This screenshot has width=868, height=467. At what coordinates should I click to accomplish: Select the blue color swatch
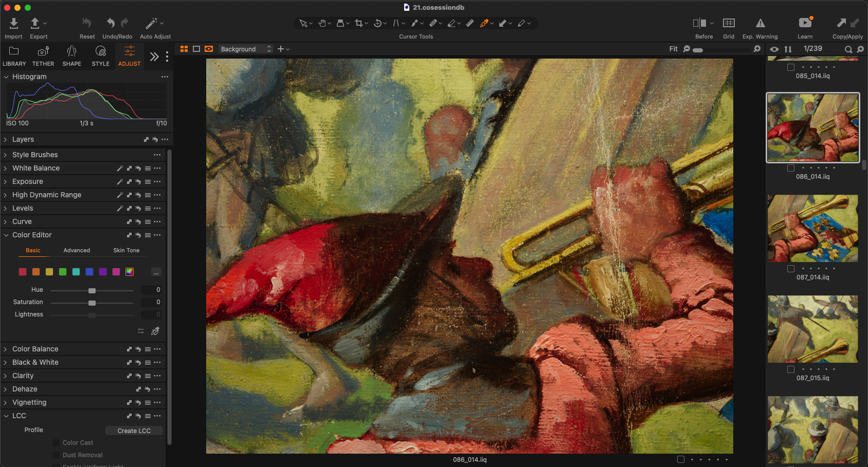click(89, 272)
